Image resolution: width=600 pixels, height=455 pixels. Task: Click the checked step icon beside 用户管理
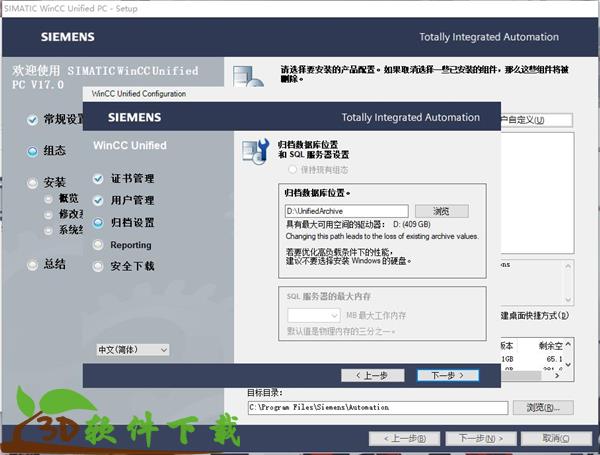98,201
